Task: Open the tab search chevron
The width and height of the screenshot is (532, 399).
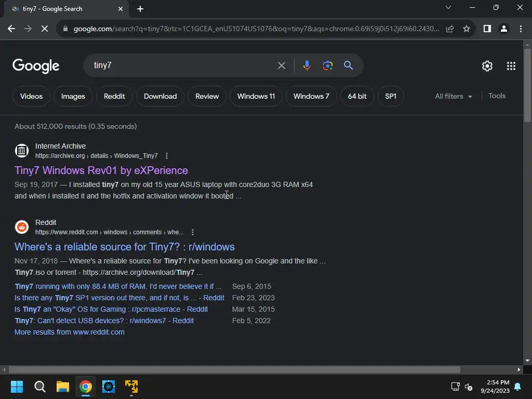Action: click(448, 7)
